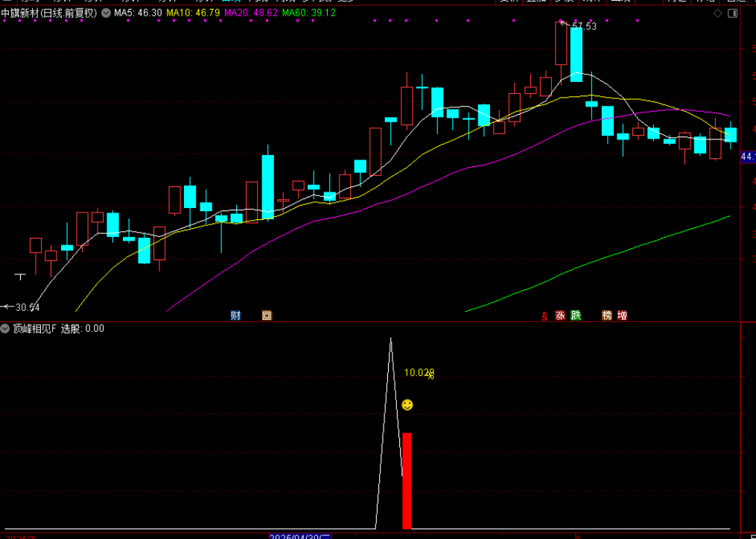Click the diamond icon at top right

pos(717,13)
